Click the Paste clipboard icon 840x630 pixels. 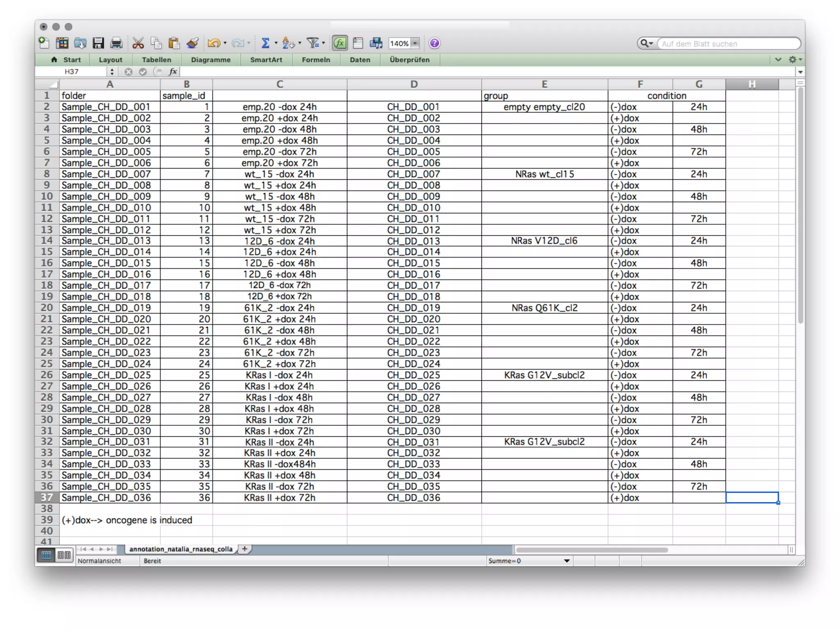(x=174, y=43)
